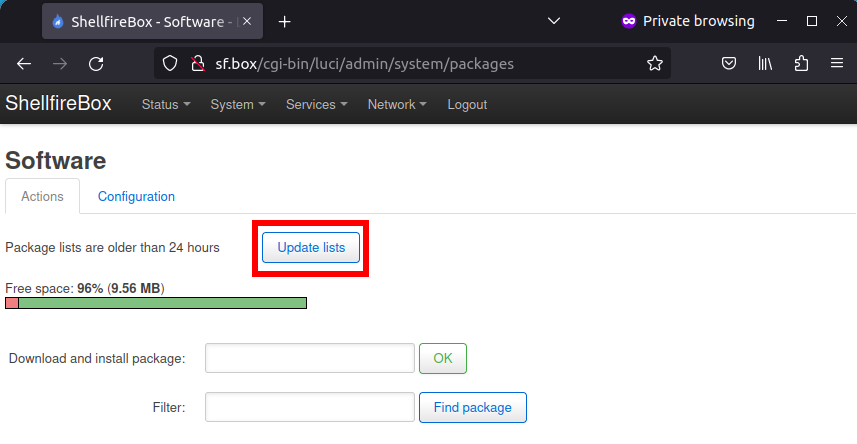The width and height of the screenshot is (857, 444).
Task: Minimize the browser window
Action: pos(782,21)
